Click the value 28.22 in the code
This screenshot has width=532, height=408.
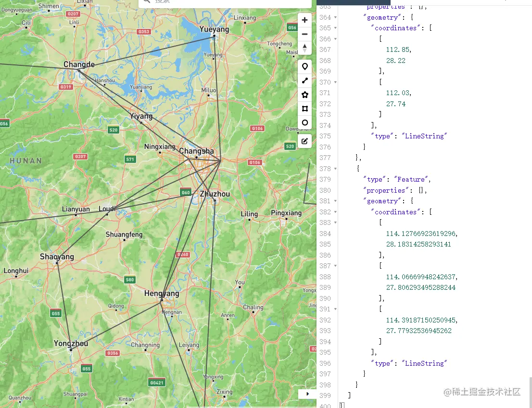395,61
